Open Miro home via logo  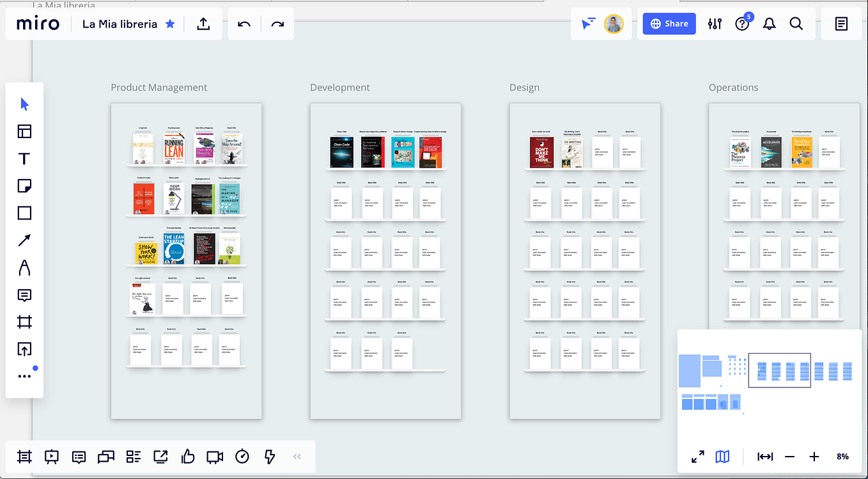coord(38,24)
